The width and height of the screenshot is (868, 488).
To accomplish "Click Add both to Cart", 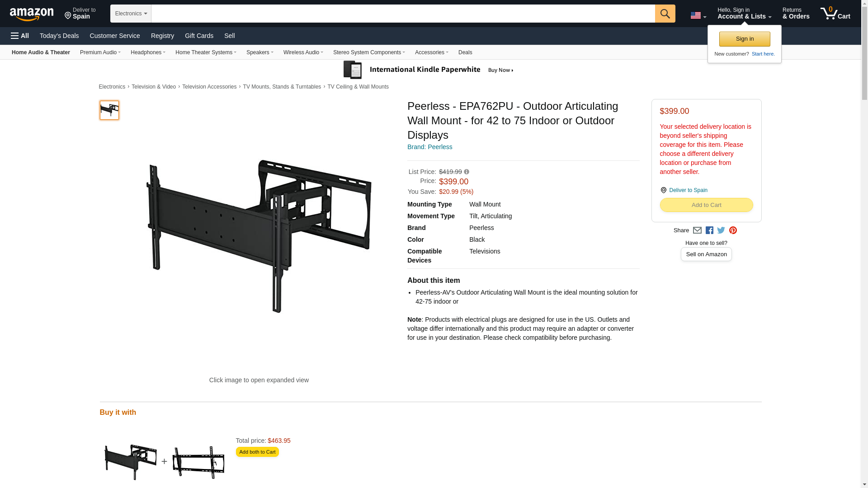I will 257,452.
